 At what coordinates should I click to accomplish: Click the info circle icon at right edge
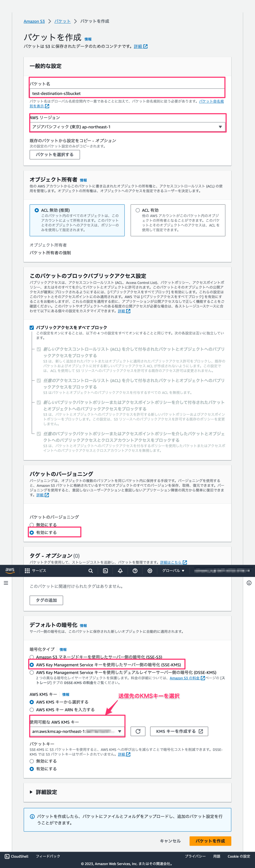pyautogui.click(x=249, y=583)
